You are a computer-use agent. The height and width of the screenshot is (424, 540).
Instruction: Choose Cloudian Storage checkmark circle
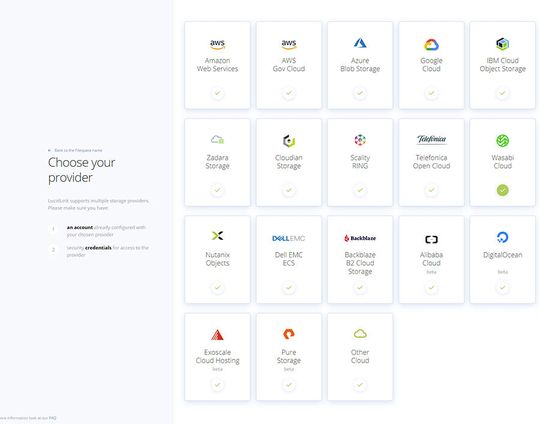(289, 190)
